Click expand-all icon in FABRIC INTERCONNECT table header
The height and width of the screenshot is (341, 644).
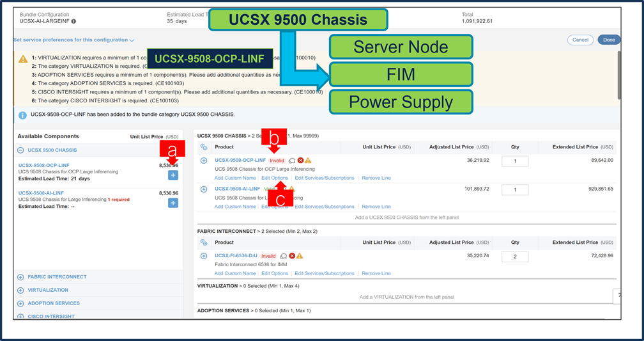(204, 242)
